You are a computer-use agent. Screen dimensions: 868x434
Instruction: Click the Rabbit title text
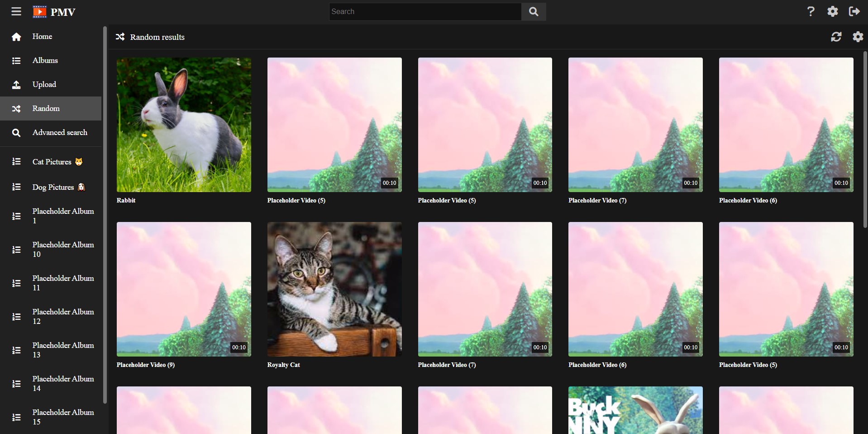[126, 200]
